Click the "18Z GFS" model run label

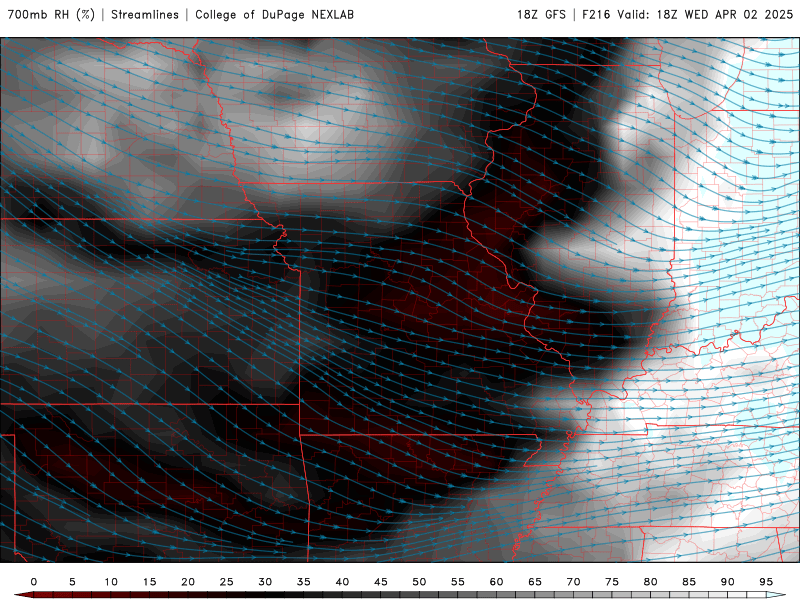tap(541, 14)
